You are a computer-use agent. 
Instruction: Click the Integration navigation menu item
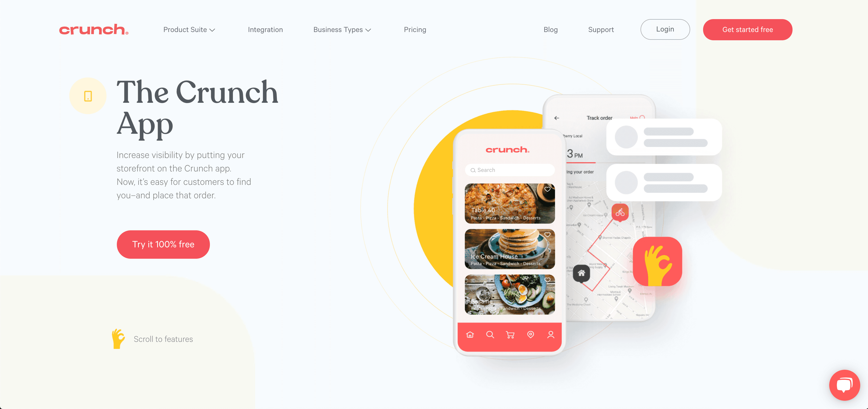266,29
